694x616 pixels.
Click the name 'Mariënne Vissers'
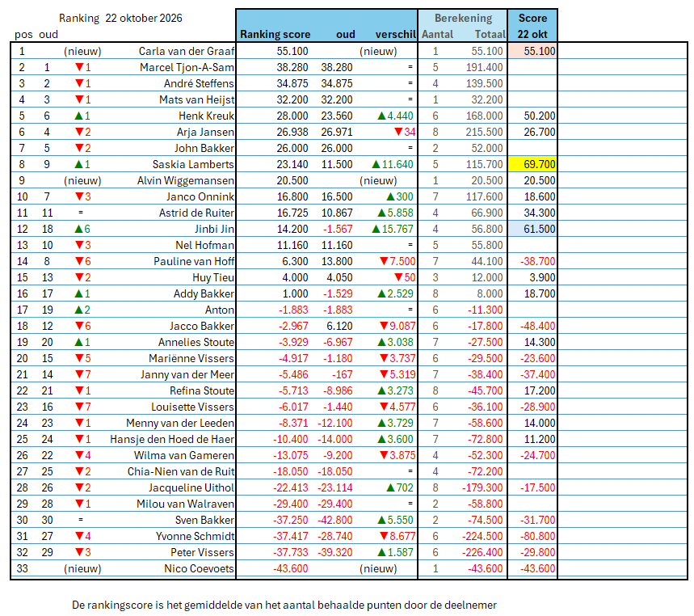[191, 358]
